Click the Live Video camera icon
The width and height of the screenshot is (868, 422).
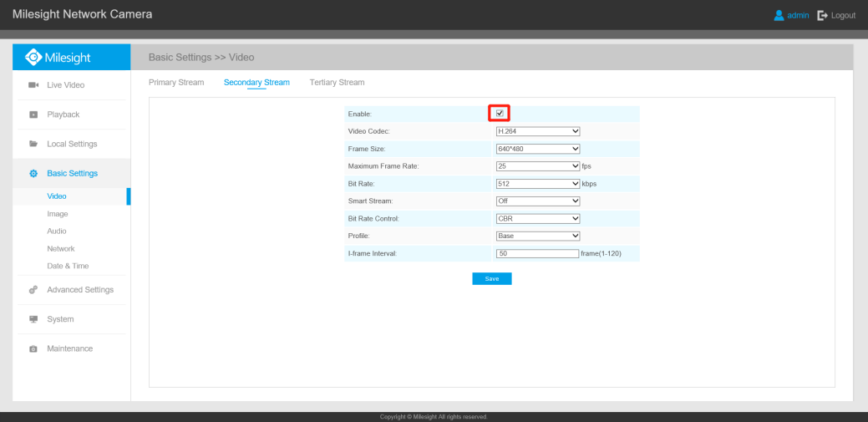click(33, 85)
